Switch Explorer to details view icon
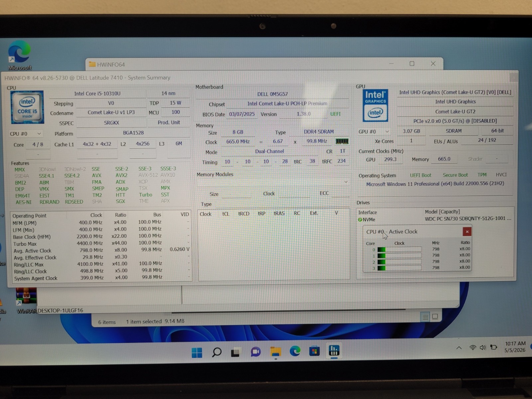The width and height of the screenshot is (532, 399). point(425,317)
